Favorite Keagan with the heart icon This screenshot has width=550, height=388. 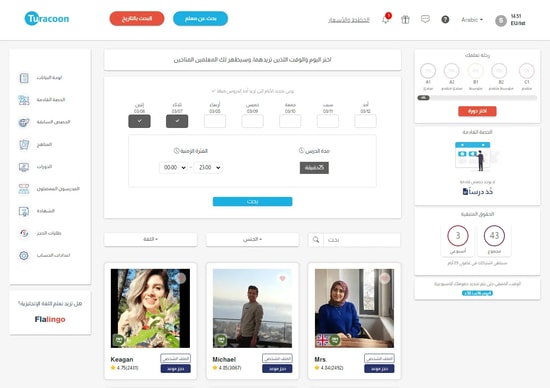pyautogui.click(x=181, y=278)
